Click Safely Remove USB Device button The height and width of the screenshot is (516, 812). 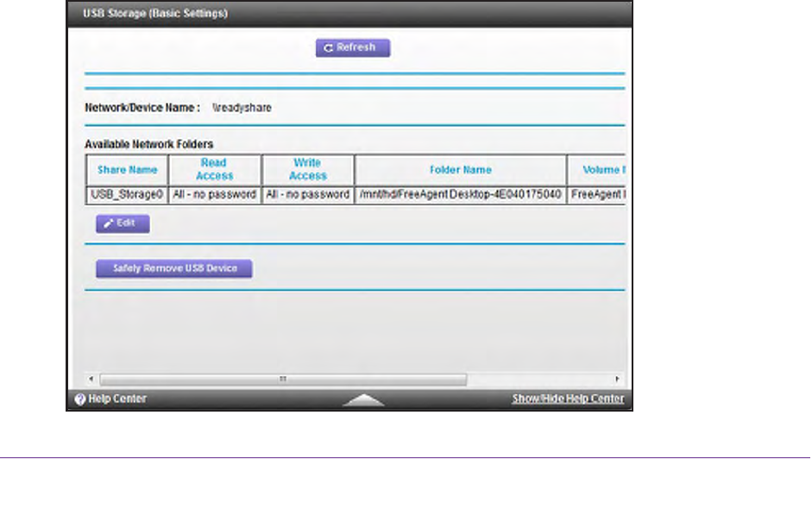(x=174, y=268)
